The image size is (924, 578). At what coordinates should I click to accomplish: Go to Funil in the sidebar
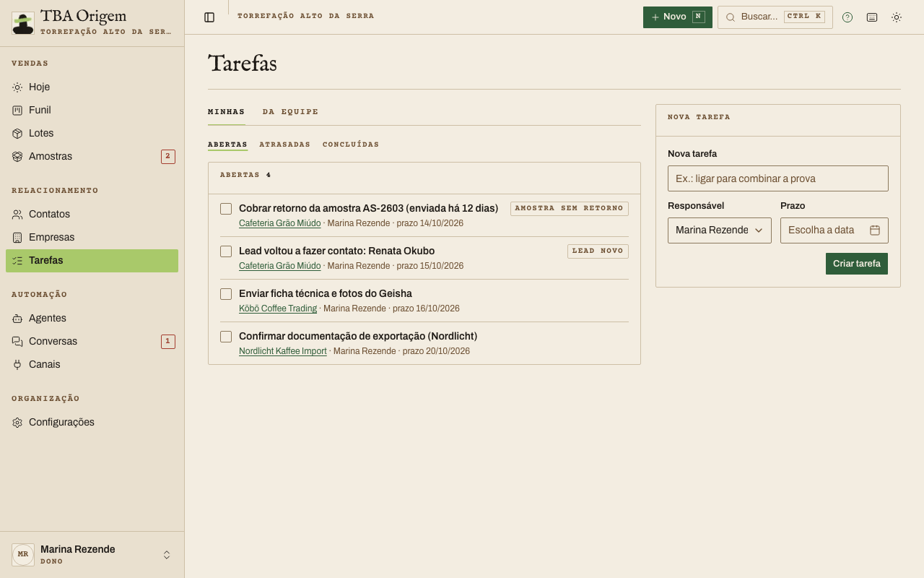[92, 110]
